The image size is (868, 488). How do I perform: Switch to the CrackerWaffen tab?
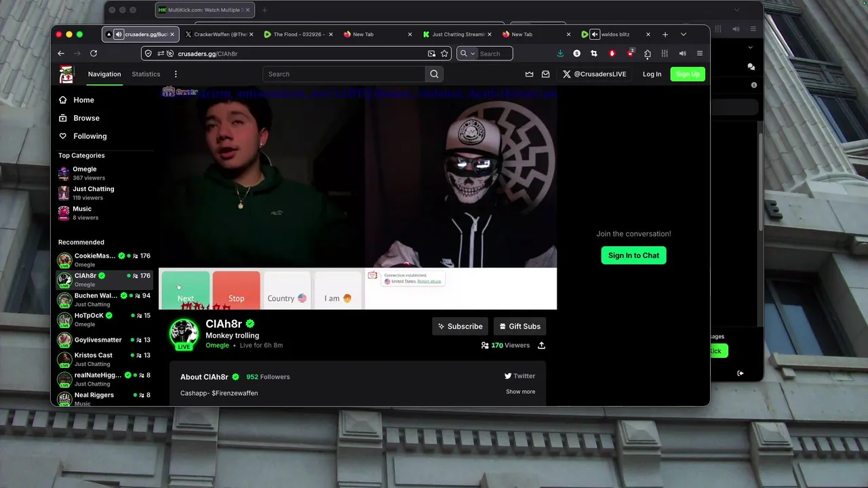point(219,34)
